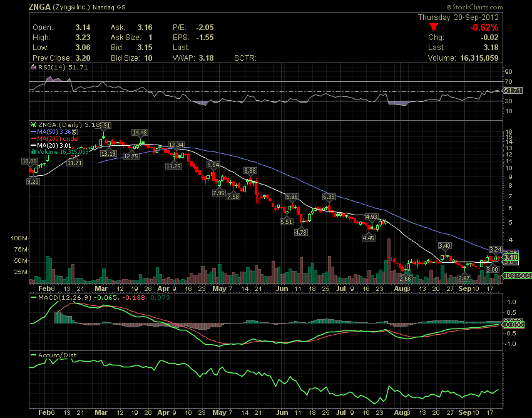Click the 3.40 price label
The width and height of the screenshot is (532, 418).
(x=444, y=246)
